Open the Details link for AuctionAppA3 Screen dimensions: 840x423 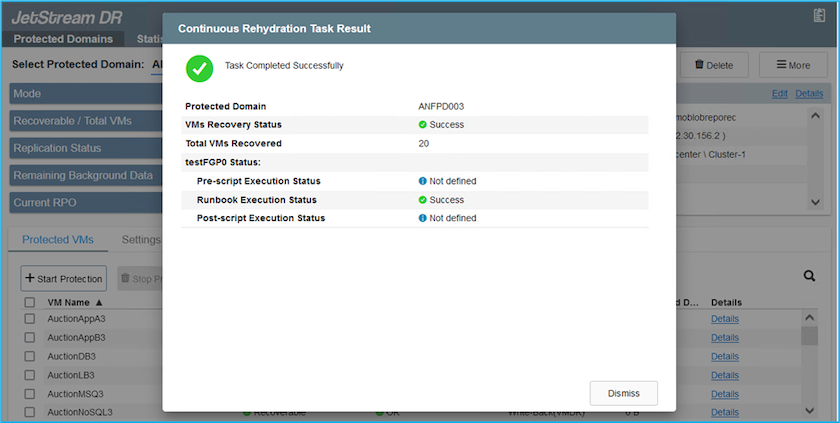[725, 318]
